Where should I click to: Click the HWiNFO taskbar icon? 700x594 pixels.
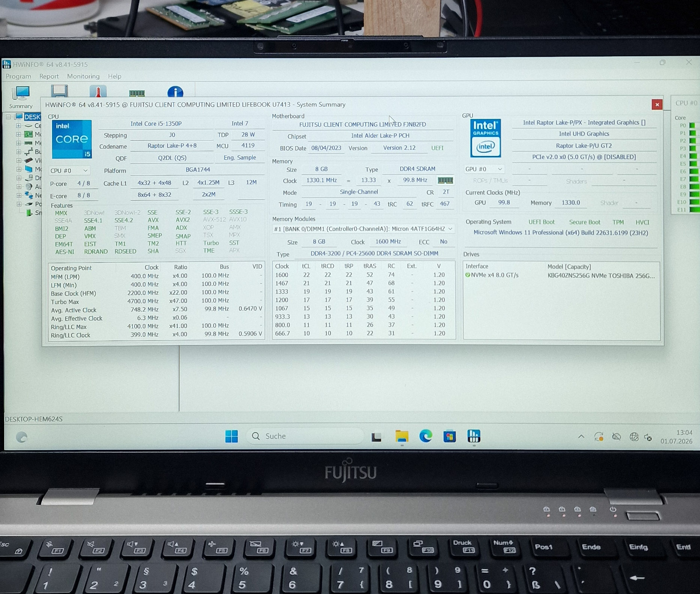(x=474, y=436)
